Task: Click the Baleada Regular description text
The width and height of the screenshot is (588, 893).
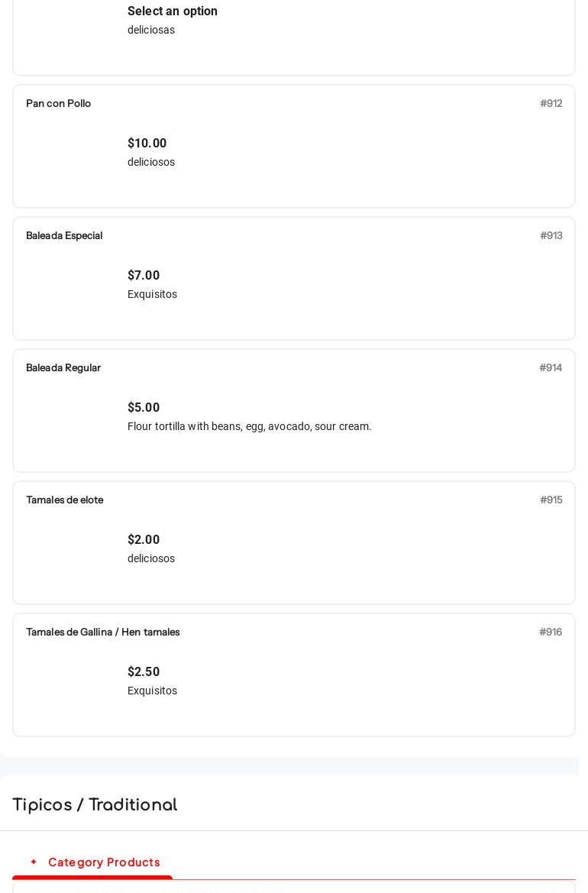Action: click(250, 426)
